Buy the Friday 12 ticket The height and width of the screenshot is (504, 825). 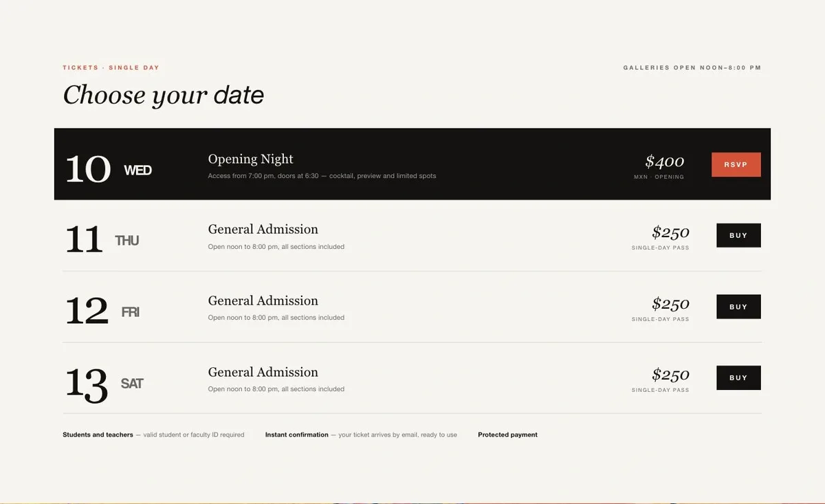[x=738, y=307]
